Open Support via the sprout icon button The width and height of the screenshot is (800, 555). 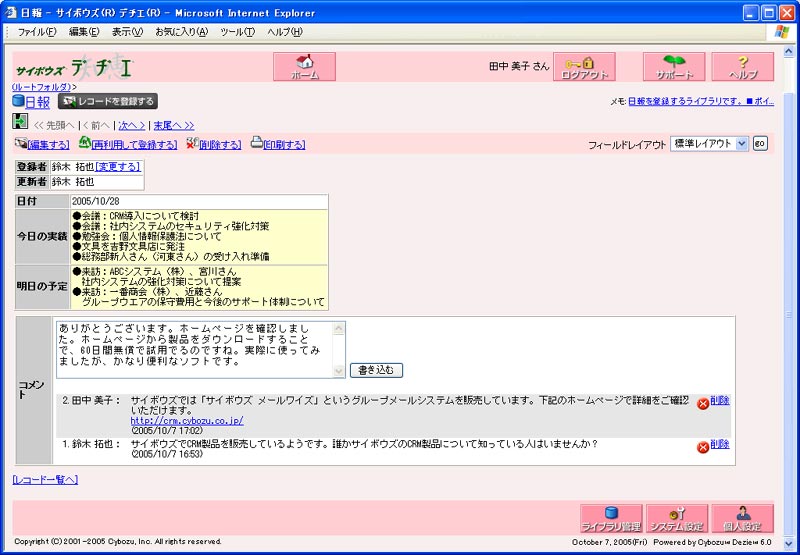pos(674,66)
